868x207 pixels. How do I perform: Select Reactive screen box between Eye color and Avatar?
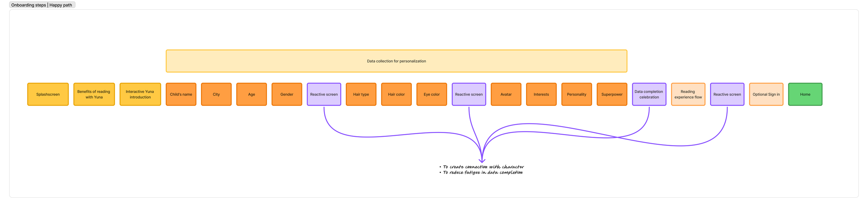coord(469,94)
